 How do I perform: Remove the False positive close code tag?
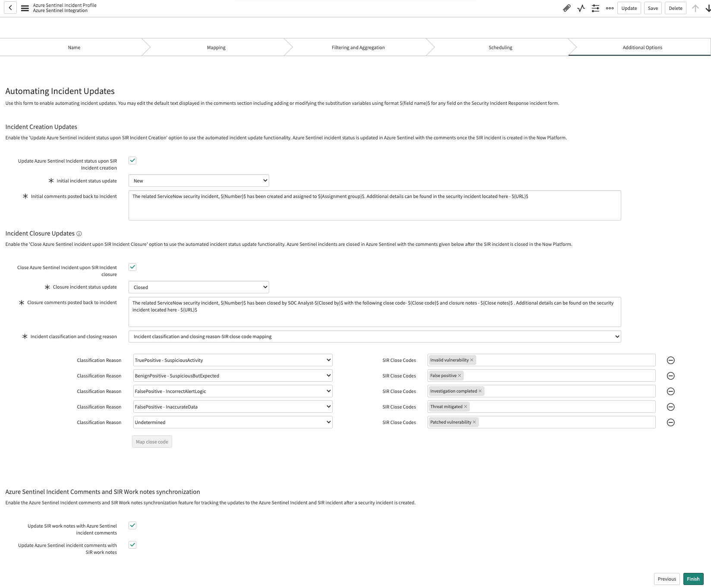[459, 375]
